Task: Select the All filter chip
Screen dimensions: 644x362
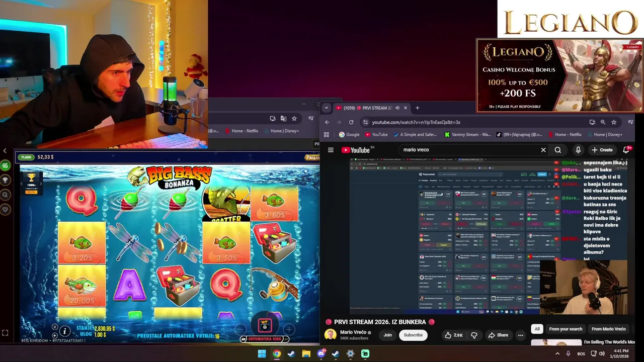Action: pyautogui.click(x=537, y=329)
